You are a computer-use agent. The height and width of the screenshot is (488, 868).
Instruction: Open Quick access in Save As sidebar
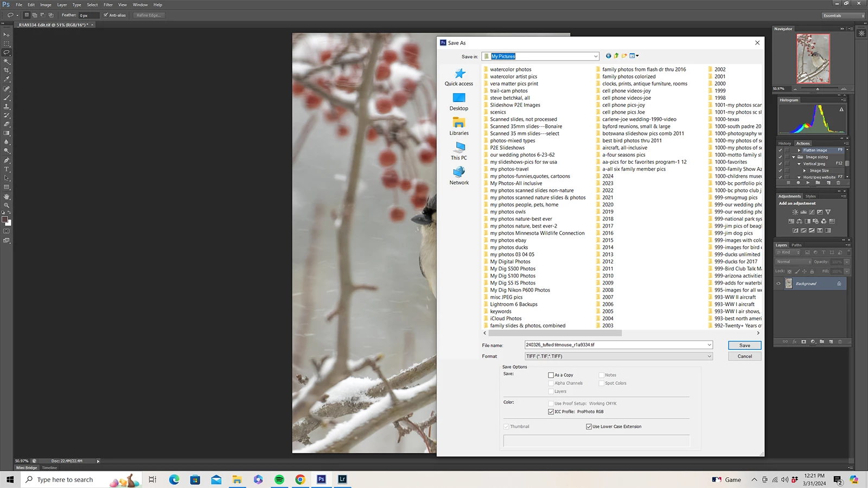459,77
